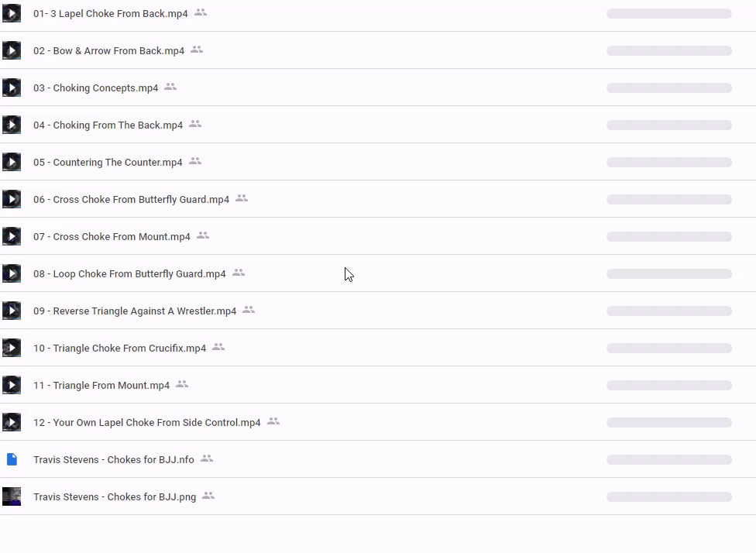Select 07 - Cross Choke From Mount.mp4

point(112,236)
